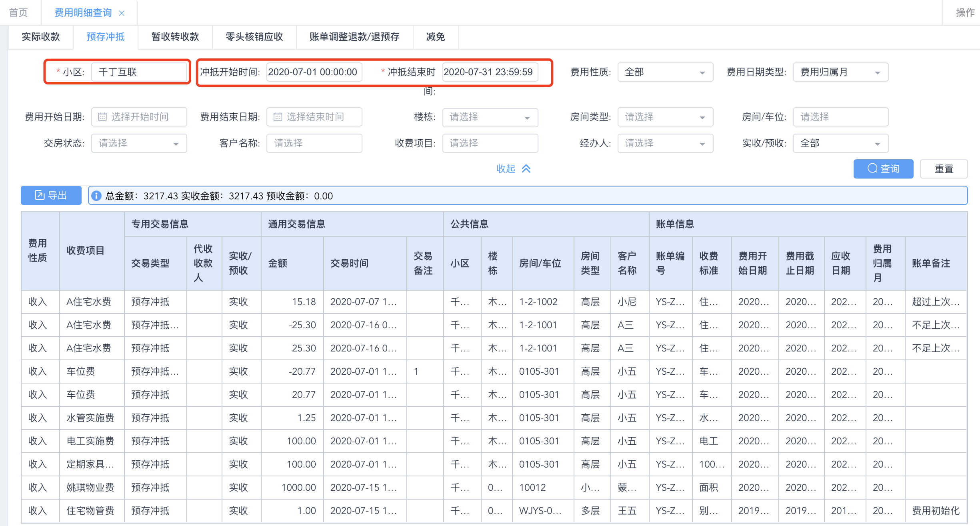Switch to the 实际收款 tab
The image size is (980, 526).
point(40,37)
